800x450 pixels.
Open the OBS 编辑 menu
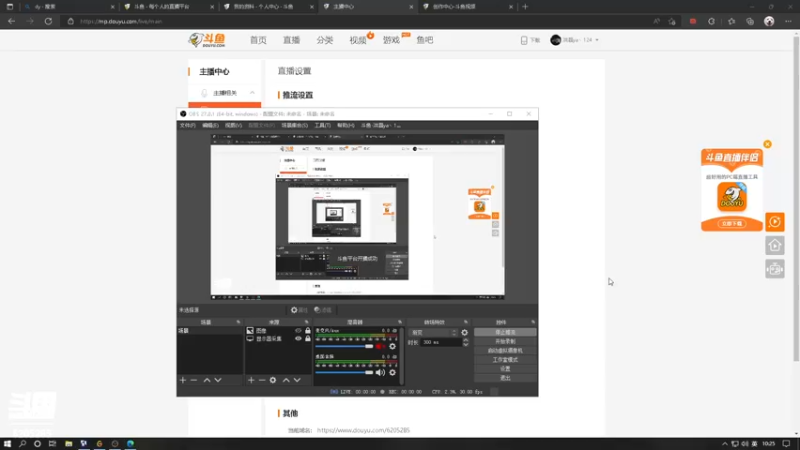tap(210, 126)
